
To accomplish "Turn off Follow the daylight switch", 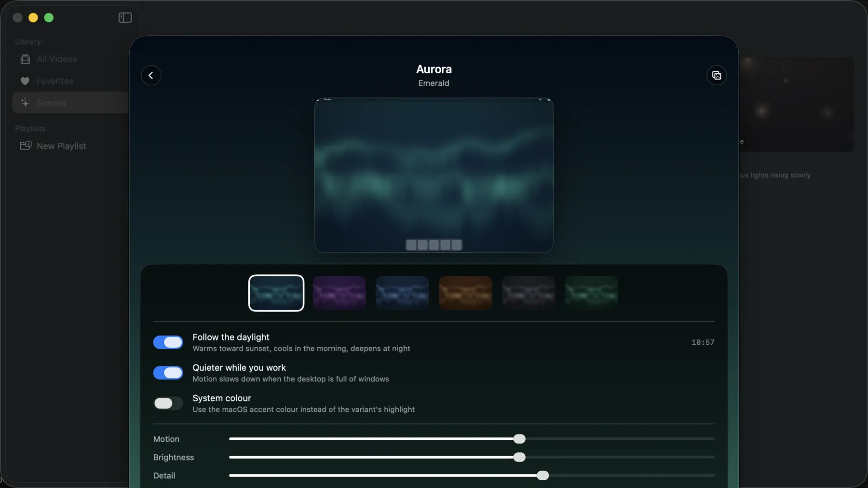I will click(x=168, y=342).
